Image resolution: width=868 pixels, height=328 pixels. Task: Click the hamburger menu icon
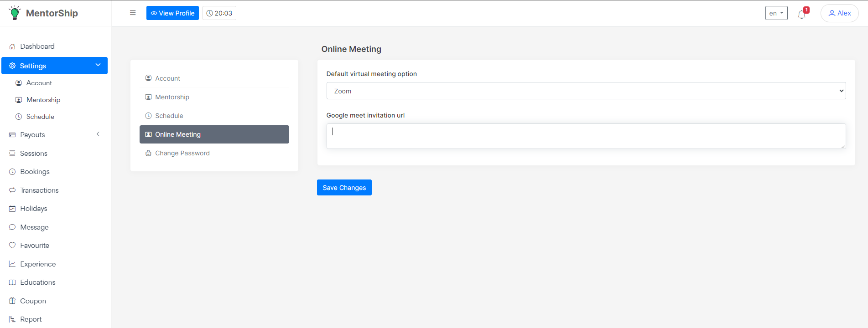pyautogui.click(x=133, y=13)
